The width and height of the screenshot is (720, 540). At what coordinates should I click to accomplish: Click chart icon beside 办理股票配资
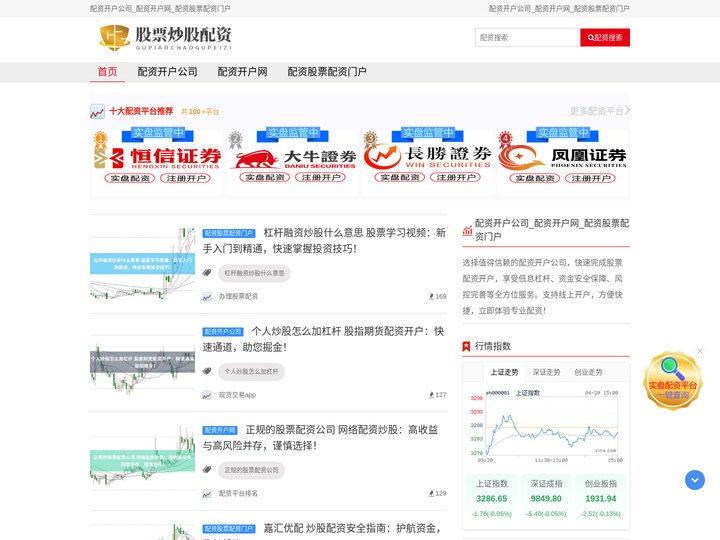coord(207,297)
